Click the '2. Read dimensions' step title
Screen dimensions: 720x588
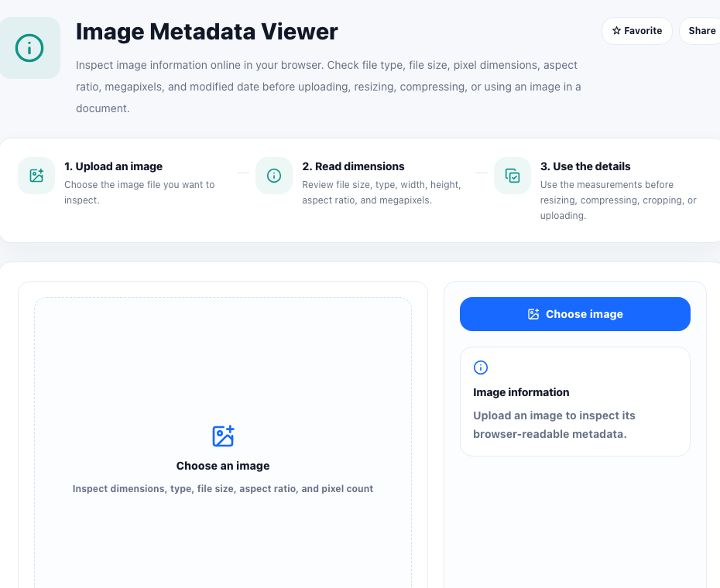point(353,166)
